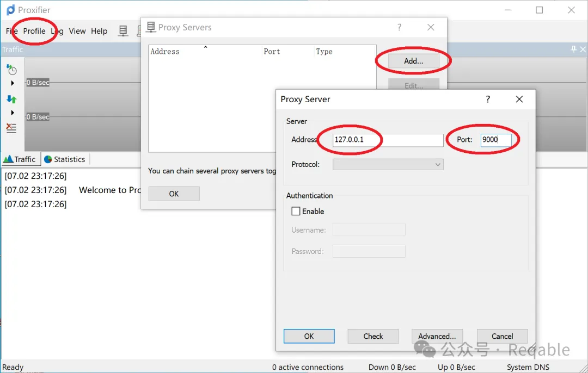Switch to the Traffic tab
Screen dimensions: 588x373
[20, 159]
